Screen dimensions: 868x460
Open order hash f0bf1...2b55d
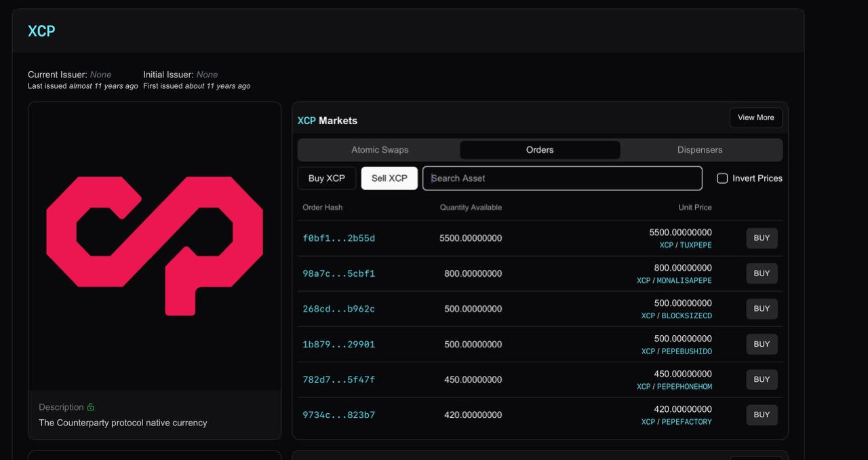click(x=338, y=238)
